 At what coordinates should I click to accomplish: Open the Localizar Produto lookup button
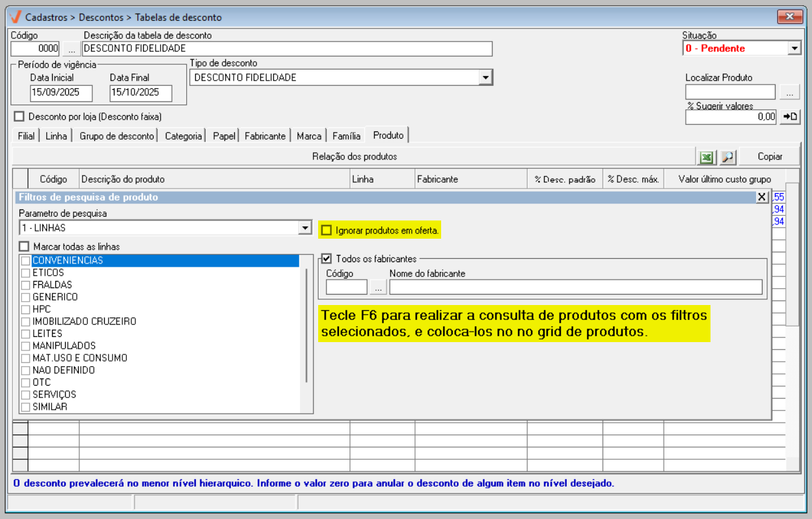click(x=790, y=92)
